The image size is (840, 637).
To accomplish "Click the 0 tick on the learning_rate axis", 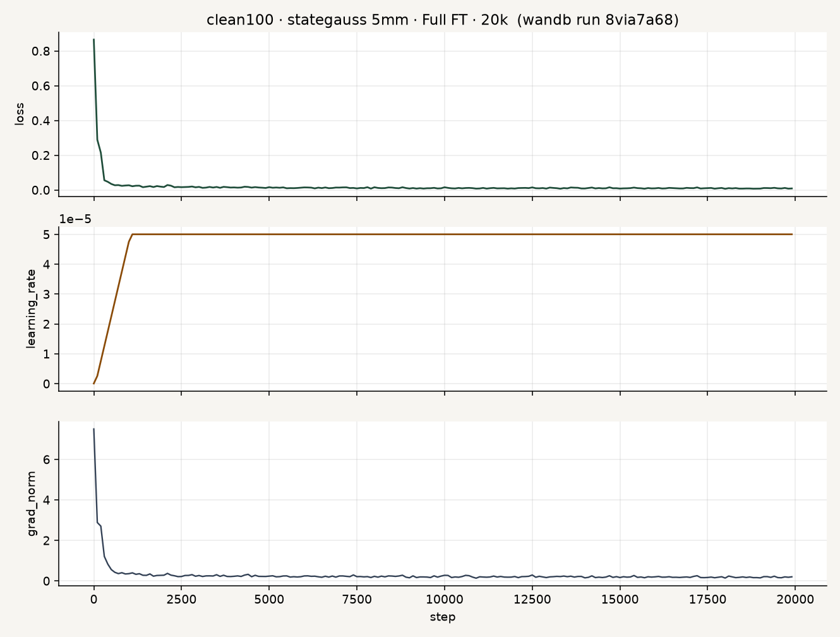I will click(47, 384).
